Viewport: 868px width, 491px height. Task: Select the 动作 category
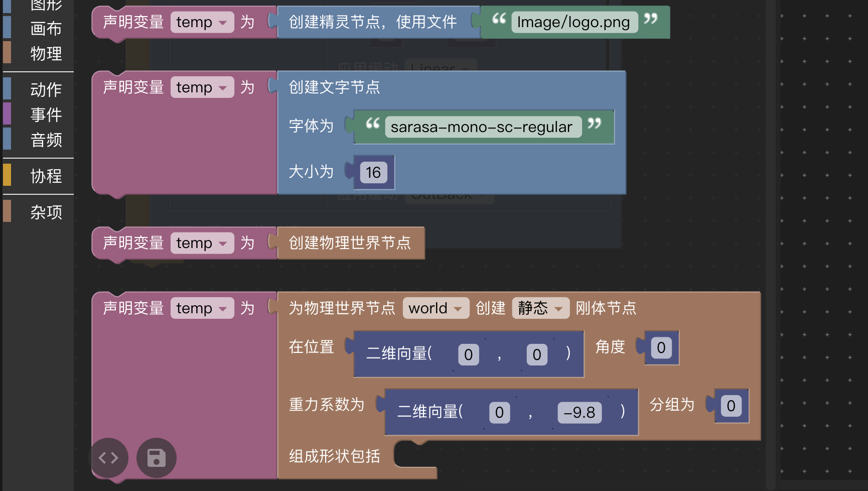(46, 89)
